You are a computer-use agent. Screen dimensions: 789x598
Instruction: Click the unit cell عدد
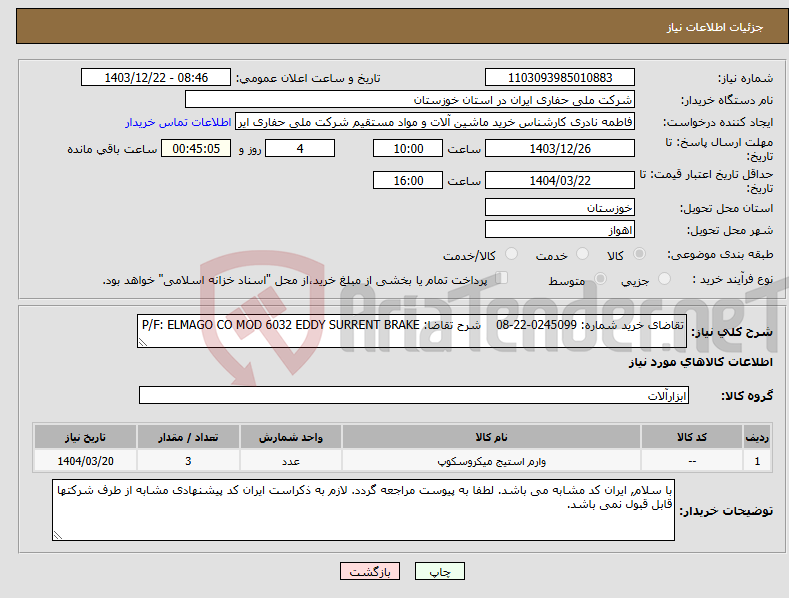tap(291, 461)
